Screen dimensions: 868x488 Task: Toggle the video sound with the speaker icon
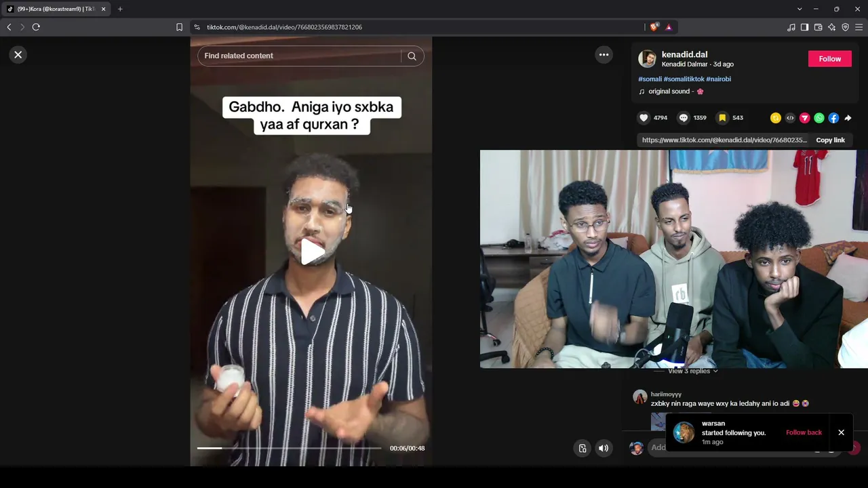[x=604, y=448]
